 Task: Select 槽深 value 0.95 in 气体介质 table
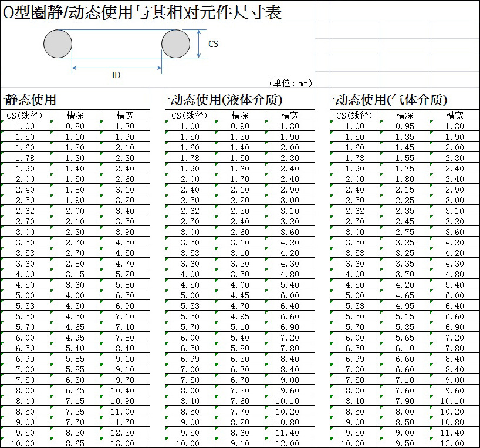[405, 126]
